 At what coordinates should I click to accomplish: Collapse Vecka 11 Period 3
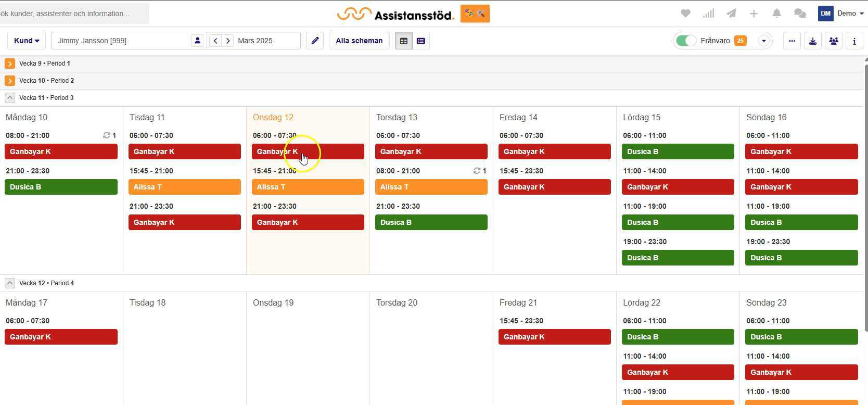(10, 98)
